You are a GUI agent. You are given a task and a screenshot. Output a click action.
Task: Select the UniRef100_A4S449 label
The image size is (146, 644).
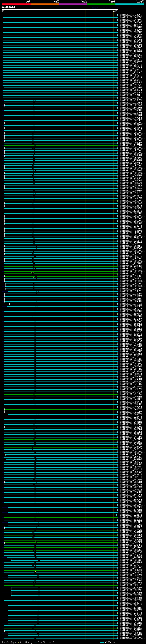pos(131,93)
